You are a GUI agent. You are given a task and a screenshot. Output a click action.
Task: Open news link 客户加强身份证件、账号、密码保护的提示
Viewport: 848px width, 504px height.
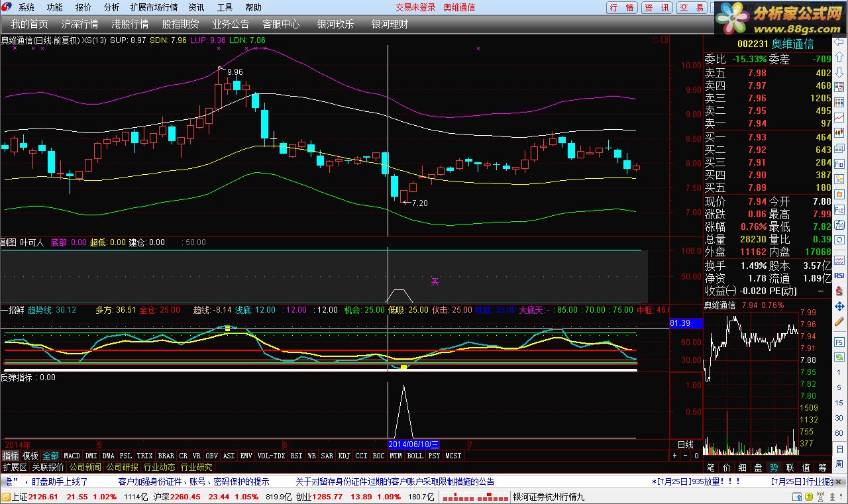tap(193, 481)
